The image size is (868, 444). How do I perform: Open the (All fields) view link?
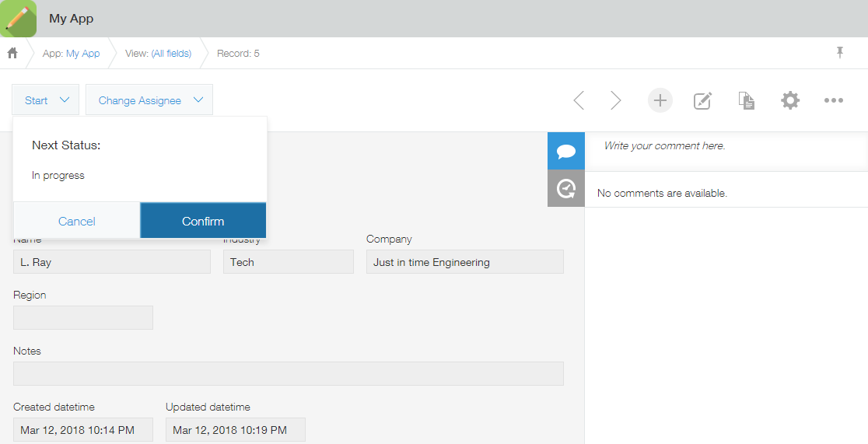pyautogui.click(x=171, y=53)
